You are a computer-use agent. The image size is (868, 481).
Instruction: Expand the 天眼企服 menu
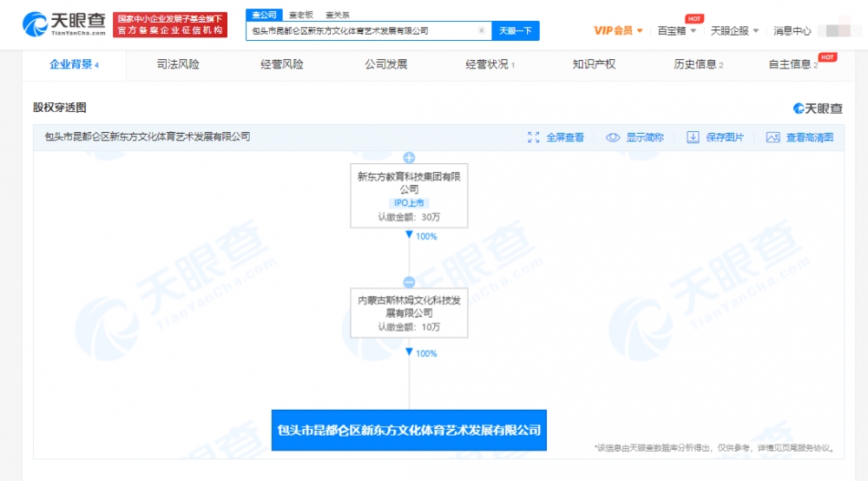[x=734, y=30]
